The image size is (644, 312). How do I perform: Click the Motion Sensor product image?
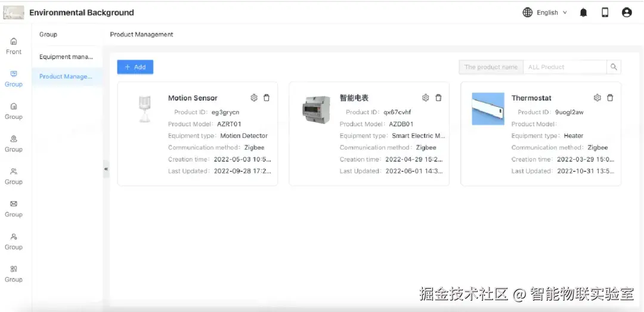point(144,109)
